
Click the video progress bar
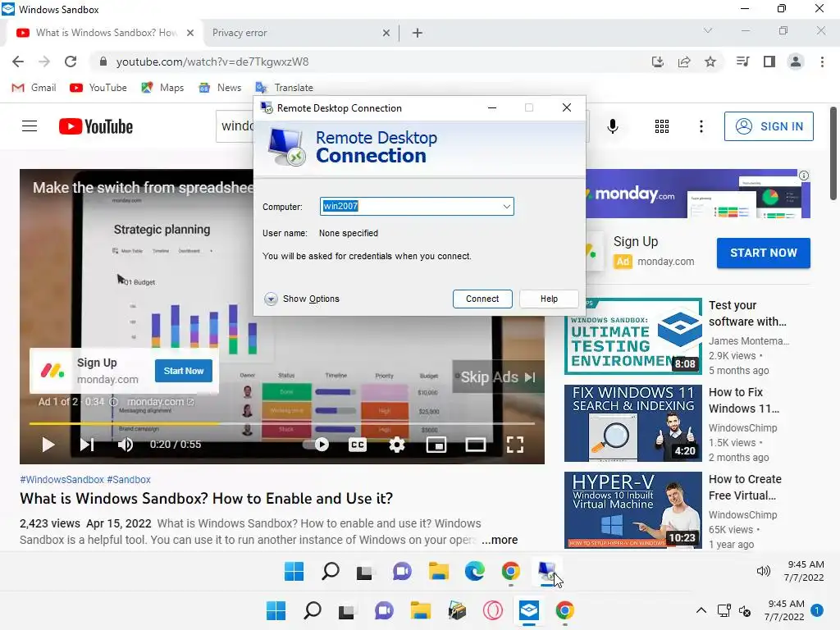[282, 423]
